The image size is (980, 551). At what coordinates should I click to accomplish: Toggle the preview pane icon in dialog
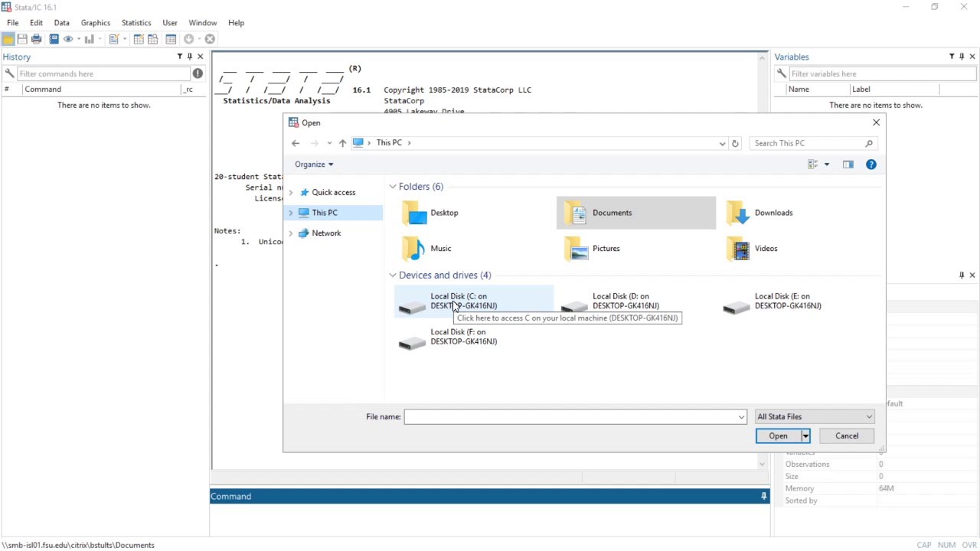pyautogui.click(x=848, y=165)
